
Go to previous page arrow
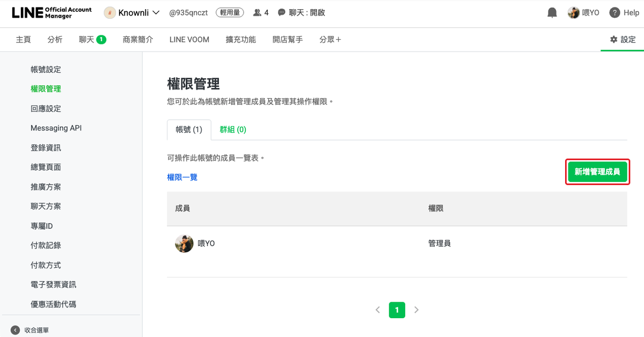tap(378, 310)
